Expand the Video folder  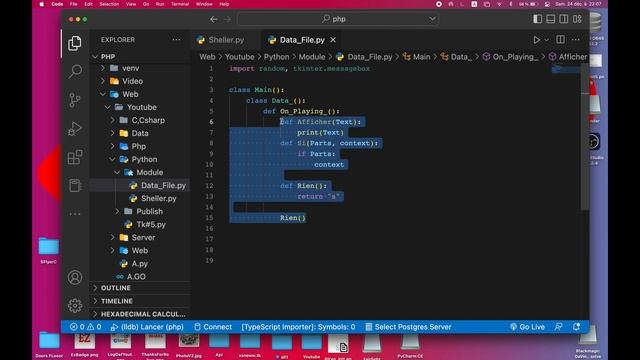click(103, 81)
